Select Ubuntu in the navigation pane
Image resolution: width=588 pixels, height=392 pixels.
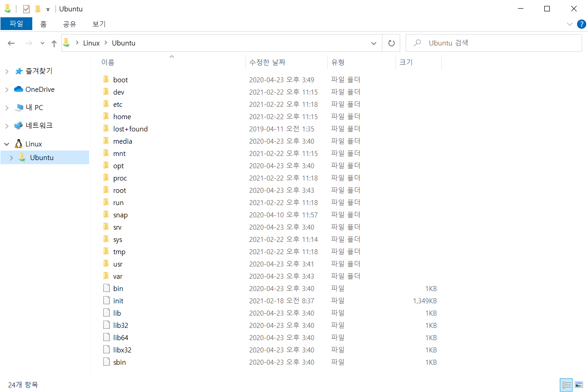pyautogui.click(x=45, y=157)
